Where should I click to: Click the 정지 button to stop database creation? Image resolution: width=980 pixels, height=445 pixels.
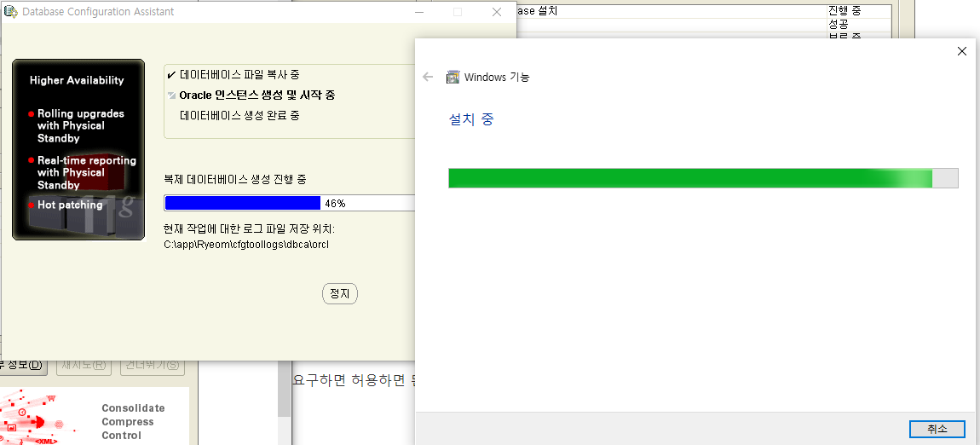(x=340, y=294)
